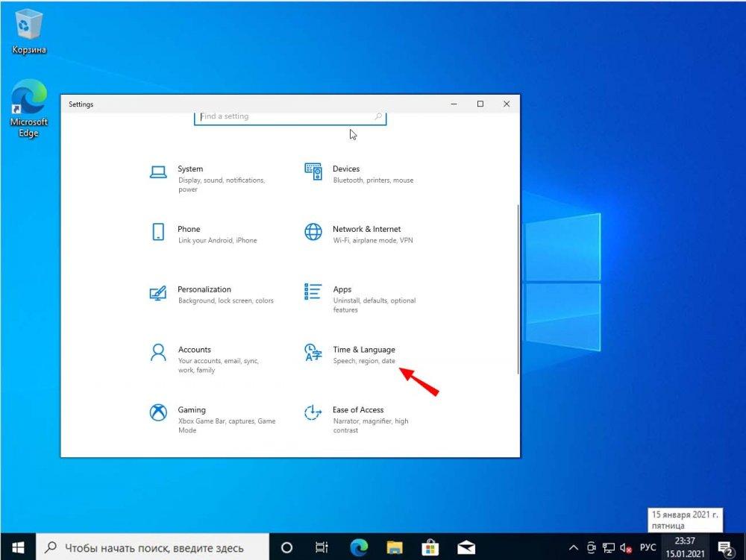Show hidden tray icons chevron
The image size is (746, 560).
pos(574,547)
